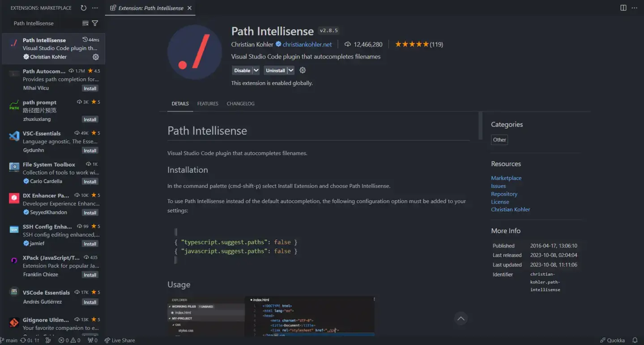This screenshot has width=644, height=345.
Task: Open editor more actions menu at top right
Action: pyautogui.click(x=635, y=8)
